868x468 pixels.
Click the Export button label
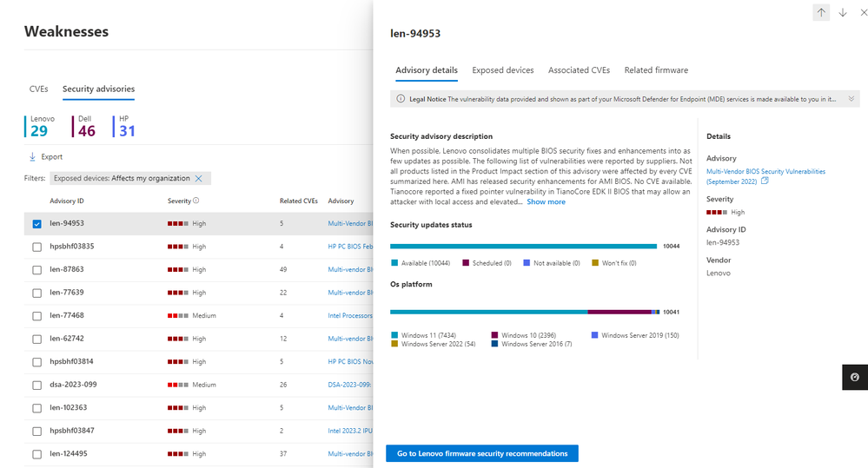51,156
